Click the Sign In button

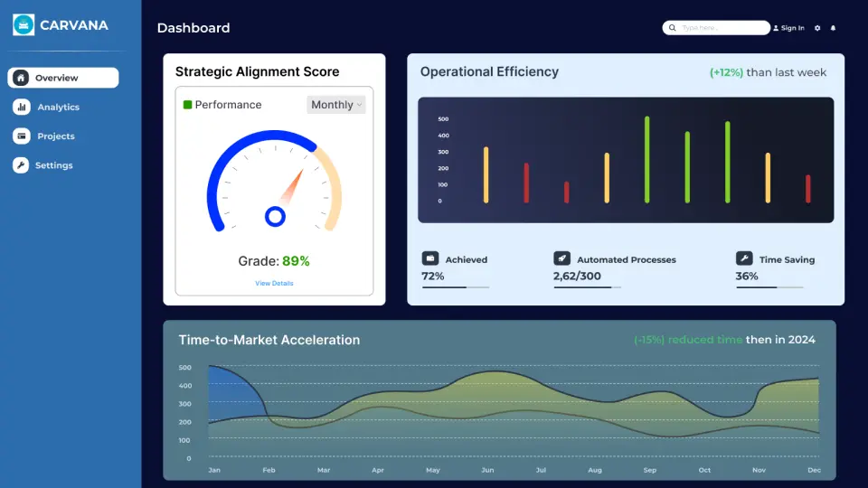click(x=788, y=28)
